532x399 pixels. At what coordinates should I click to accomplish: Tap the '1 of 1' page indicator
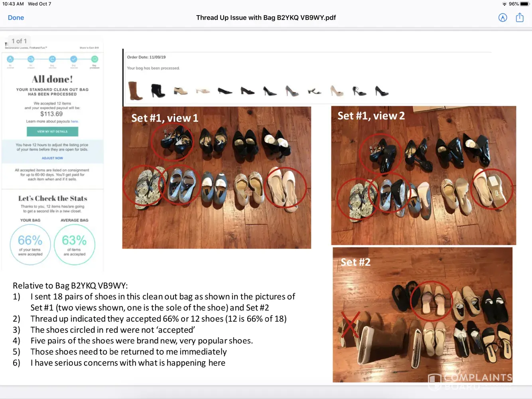pos(19,41)
